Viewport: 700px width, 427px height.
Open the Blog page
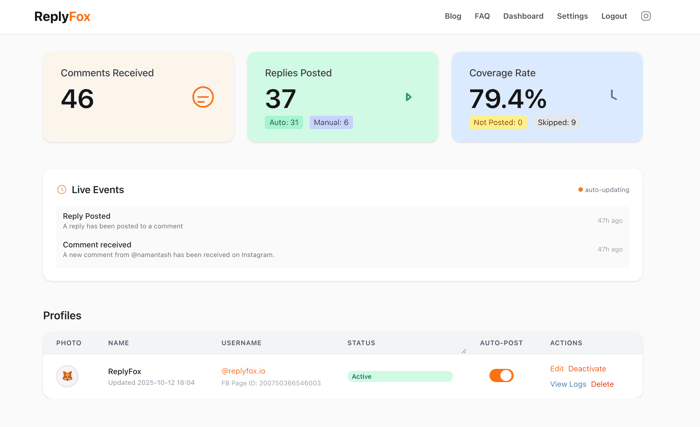(x=453, y=16)
